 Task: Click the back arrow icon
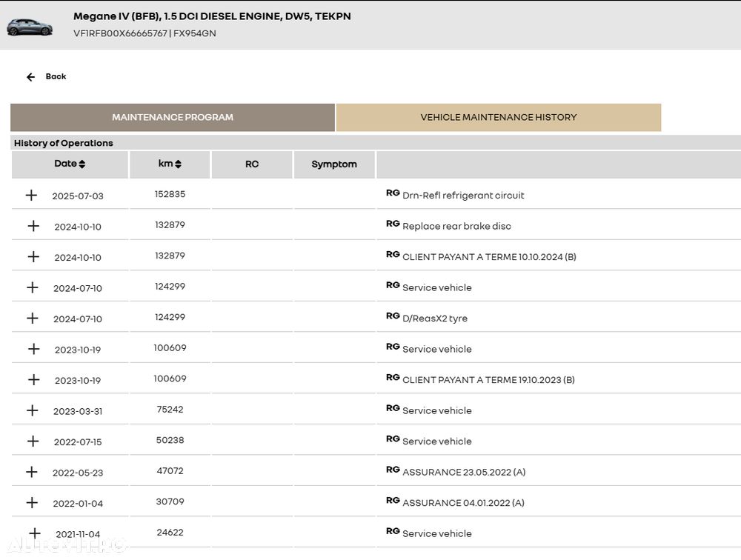30,77
